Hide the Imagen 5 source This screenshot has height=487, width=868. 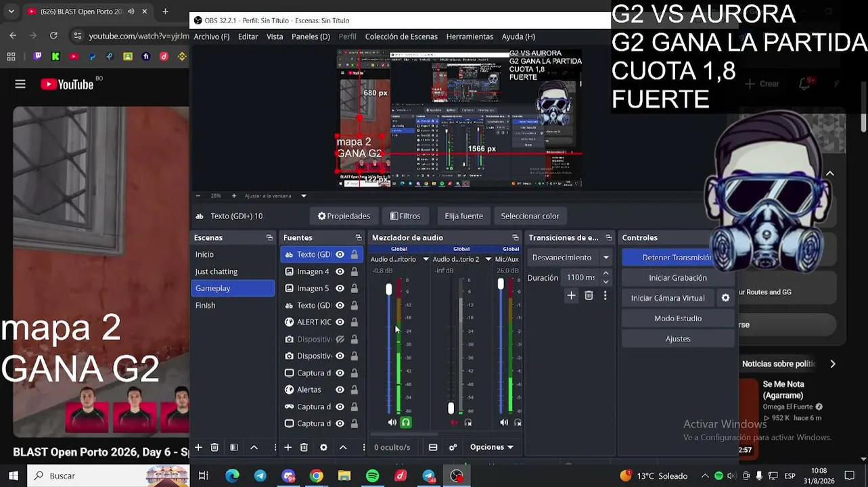tap(340, 288)
